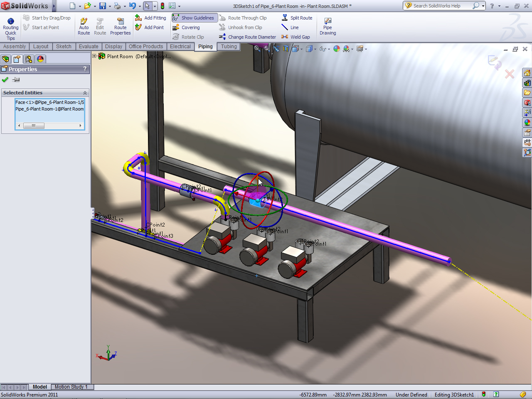
Task: Pin the Properties panel open
Action: 16,79
